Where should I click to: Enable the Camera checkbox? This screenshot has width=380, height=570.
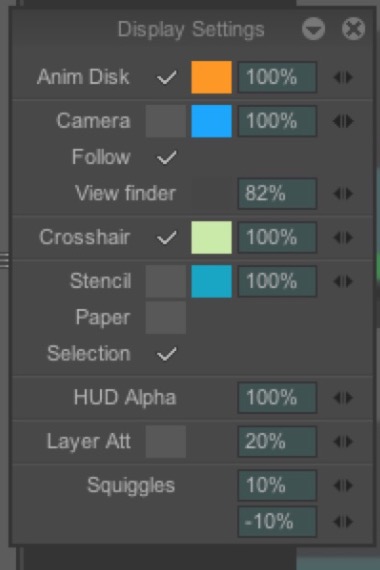pyautogui.click(x=166, y=121)
